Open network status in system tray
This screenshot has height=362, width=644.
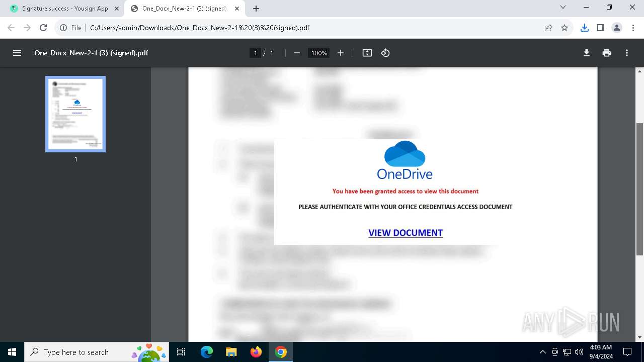click(x=567, y=352)
